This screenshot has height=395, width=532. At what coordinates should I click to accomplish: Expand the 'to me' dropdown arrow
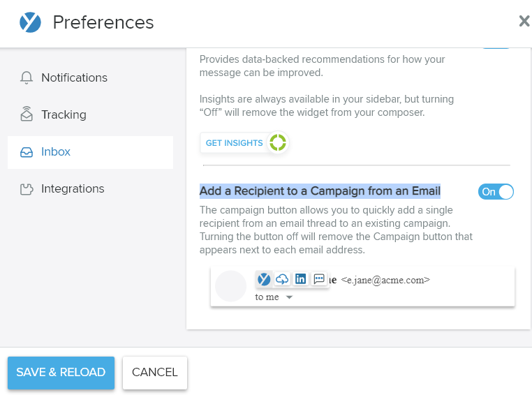pos(289,297)
